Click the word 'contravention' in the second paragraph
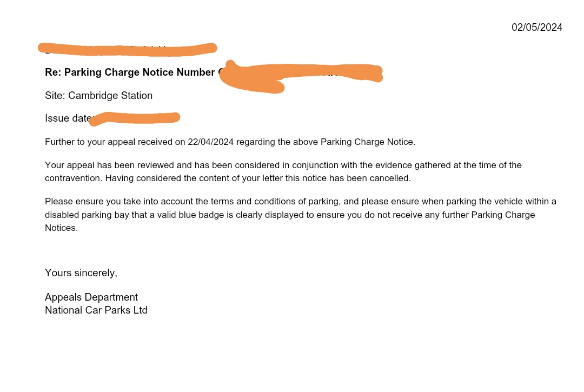This screenshot has height=392, width=584. point(73,178)
